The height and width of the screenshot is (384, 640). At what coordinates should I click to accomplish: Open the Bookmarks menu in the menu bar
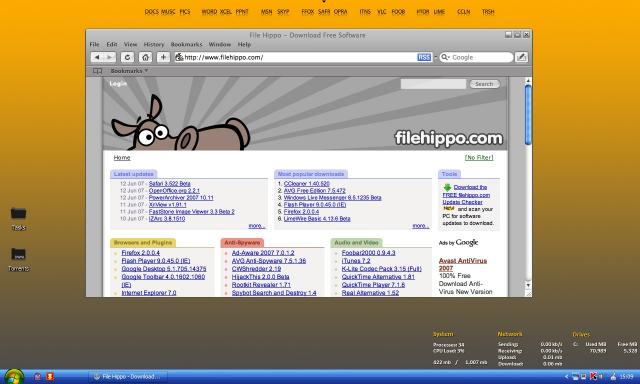187,44
